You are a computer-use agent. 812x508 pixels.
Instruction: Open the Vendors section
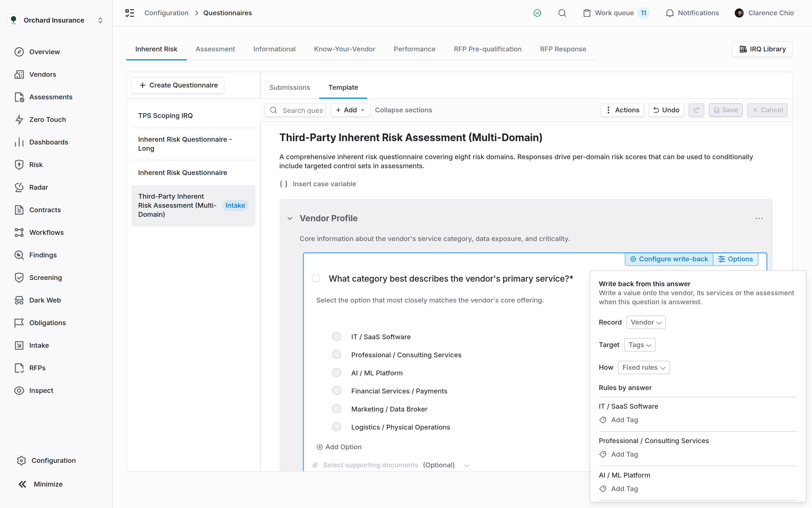(35, 74)
